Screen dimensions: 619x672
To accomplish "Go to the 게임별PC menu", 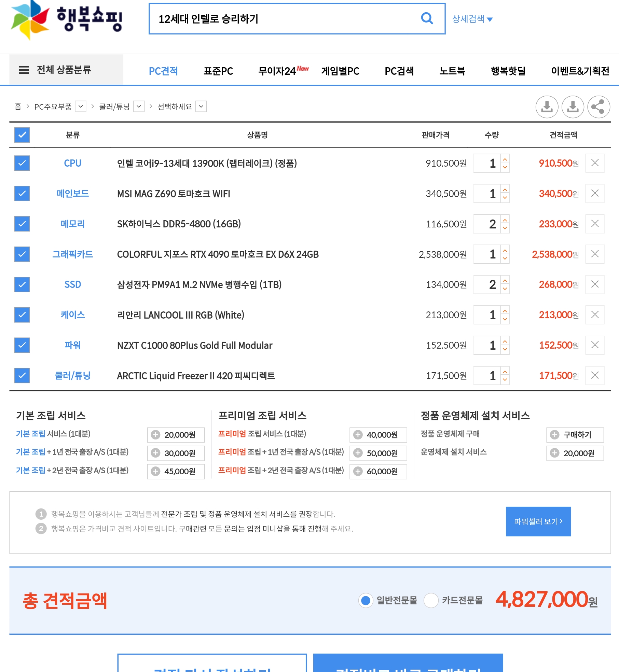I will click(x=340, y=71).
